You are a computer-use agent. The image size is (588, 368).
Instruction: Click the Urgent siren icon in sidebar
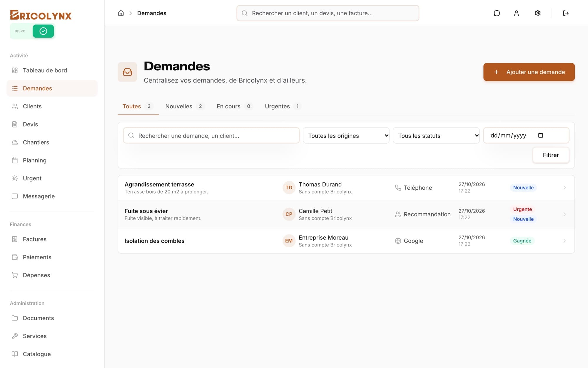[x=15, y=178]
